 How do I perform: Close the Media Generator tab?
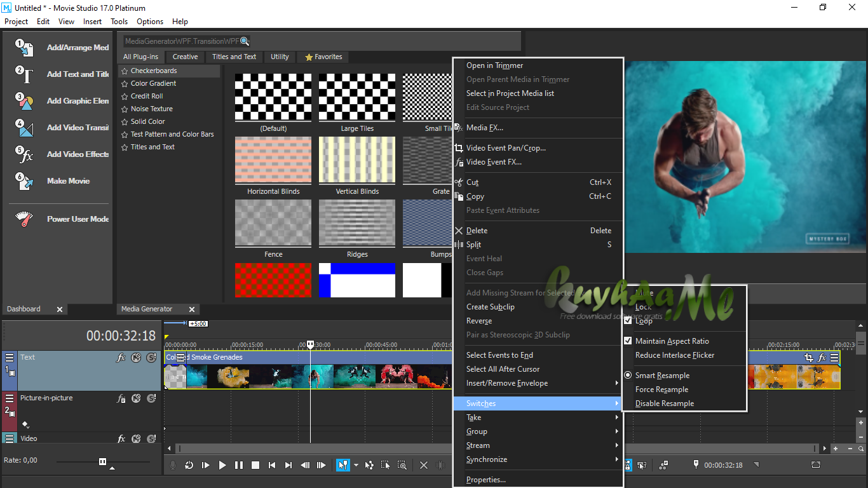click(192, 309)
